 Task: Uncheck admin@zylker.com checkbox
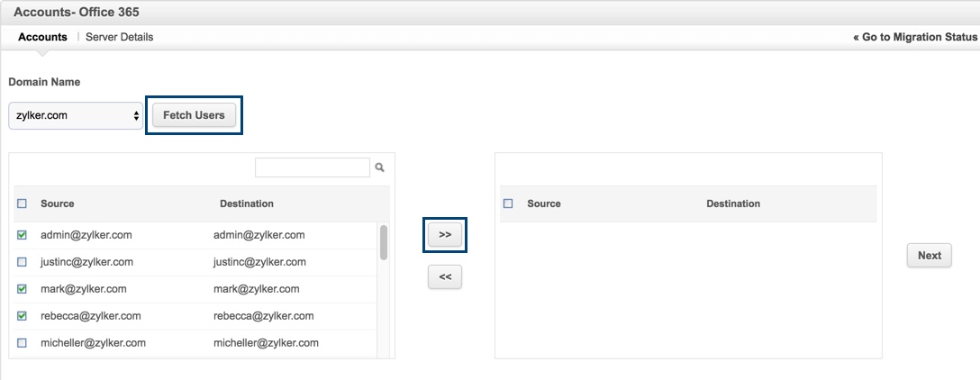[22, 235]
